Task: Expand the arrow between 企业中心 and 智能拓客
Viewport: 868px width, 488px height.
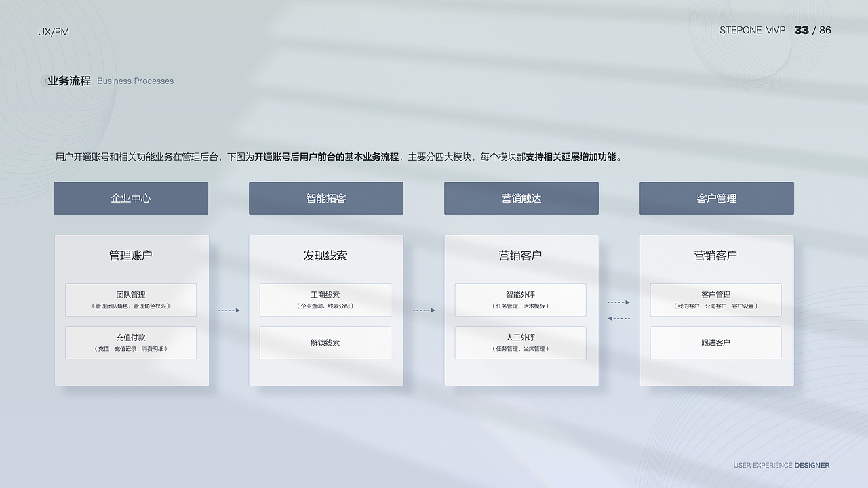Action: click(x=229, y=310)
